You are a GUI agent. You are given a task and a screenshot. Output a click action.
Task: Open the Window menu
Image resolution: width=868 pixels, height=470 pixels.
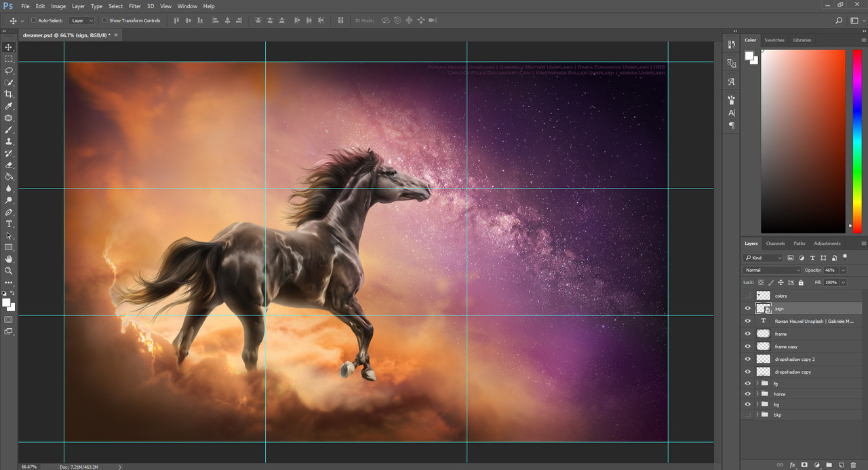[x=187, y=6]
